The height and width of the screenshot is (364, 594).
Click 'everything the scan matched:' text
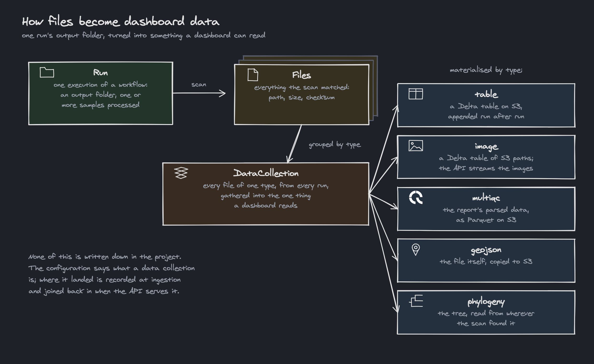(x=302, y=87)
